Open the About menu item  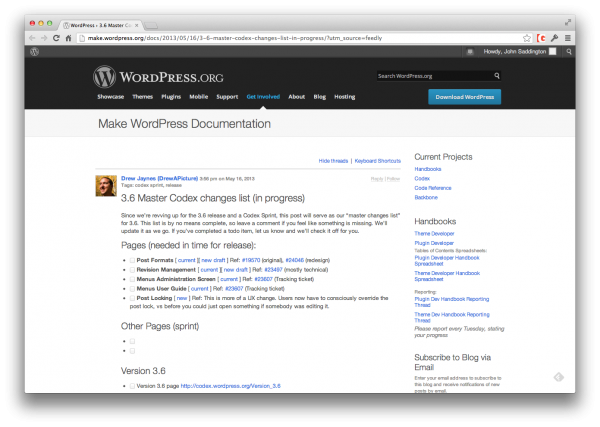tap(297, 97)
